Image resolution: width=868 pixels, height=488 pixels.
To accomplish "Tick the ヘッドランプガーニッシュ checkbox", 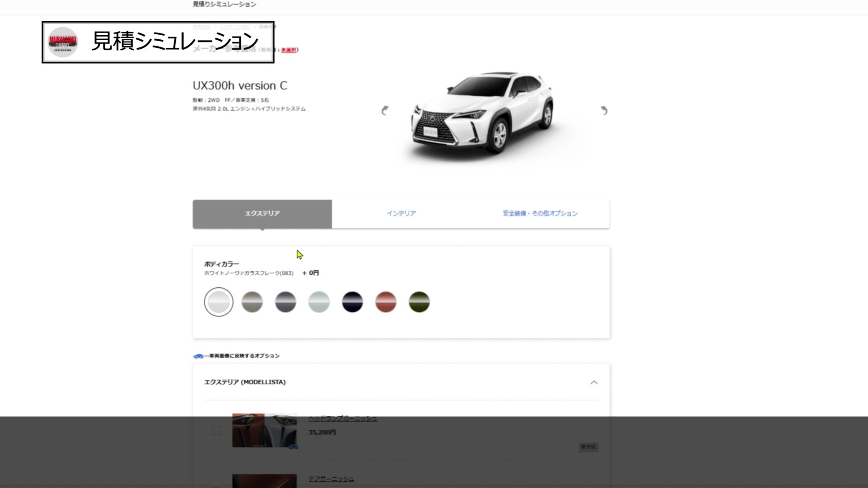I will 217,431.
